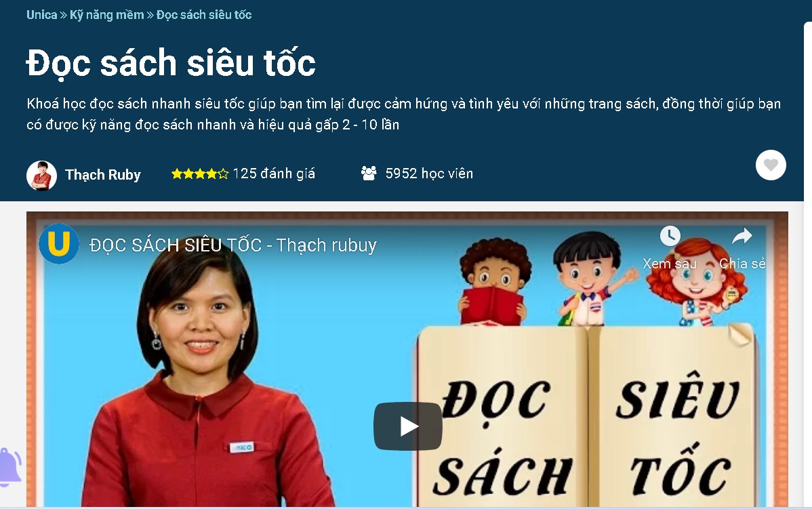This screenshot has width=812, height=509.
Task: Click the Chia sẻ share arrow
Action: click(x=742, y=236)
